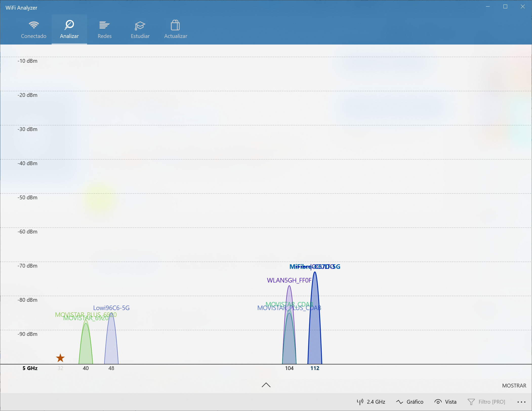Expand the bottom panel chevron arrow
This screenshot has width=532, height=411.
point(266,385)
